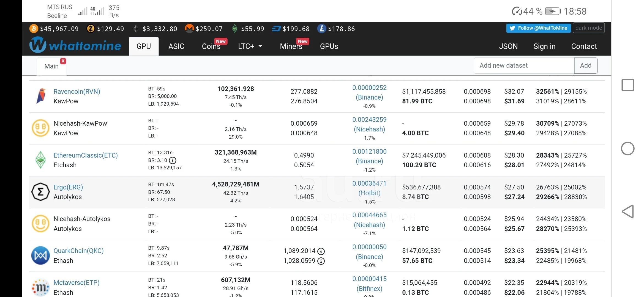Click the Ethereum price ticker icon
Screen dimensions: 644x297
pyautogui.click(x=136, y=29)
